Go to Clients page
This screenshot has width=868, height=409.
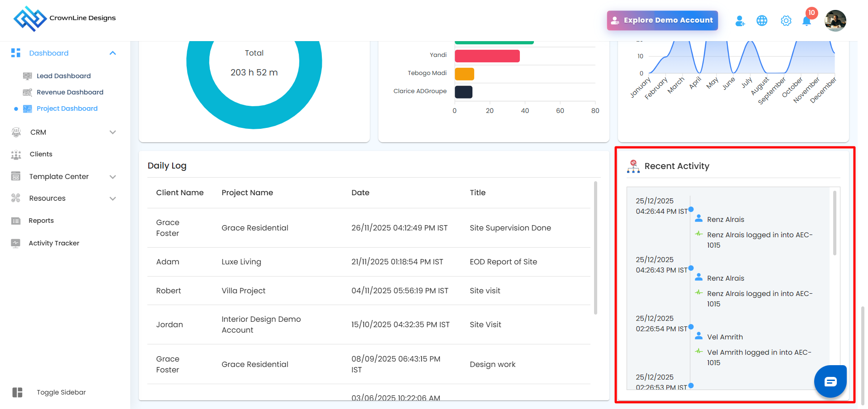click(41, 154)
